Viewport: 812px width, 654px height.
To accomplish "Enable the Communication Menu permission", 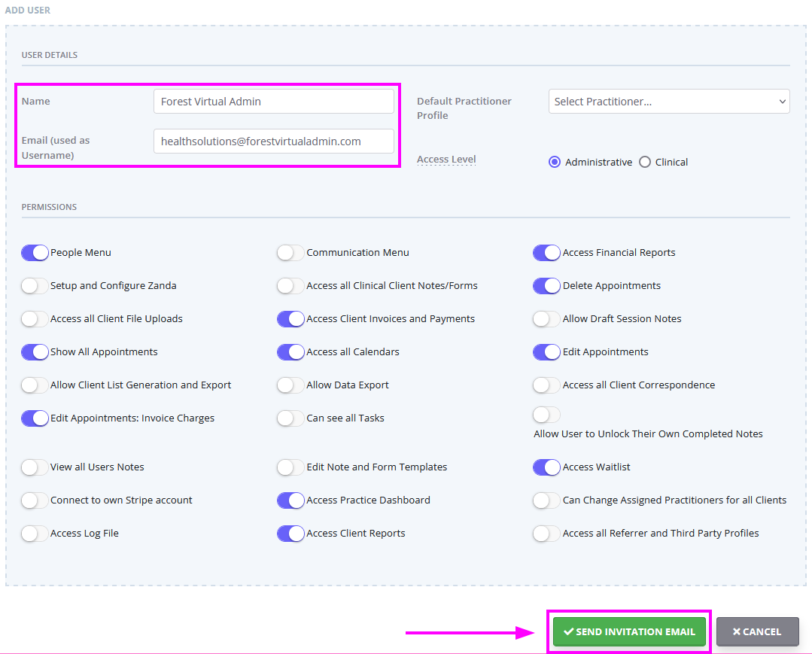I will (290, 252).
